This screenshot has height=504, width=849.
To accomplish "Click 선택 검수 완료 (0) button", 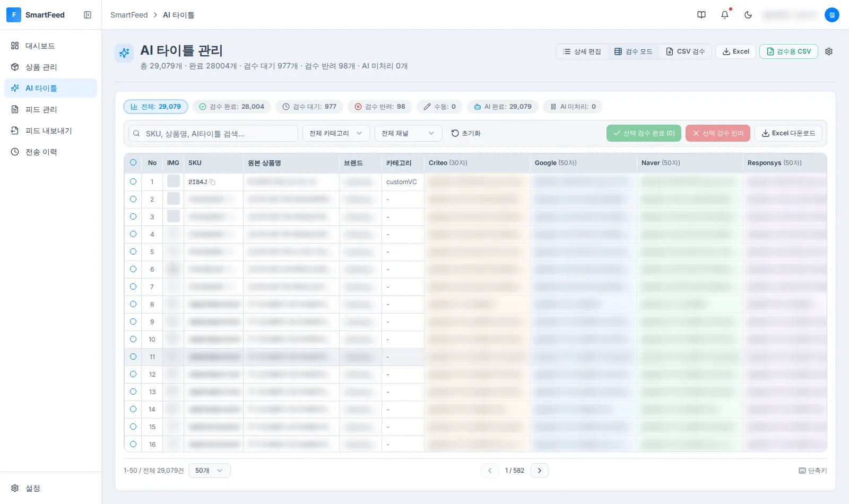I will 644,133.
